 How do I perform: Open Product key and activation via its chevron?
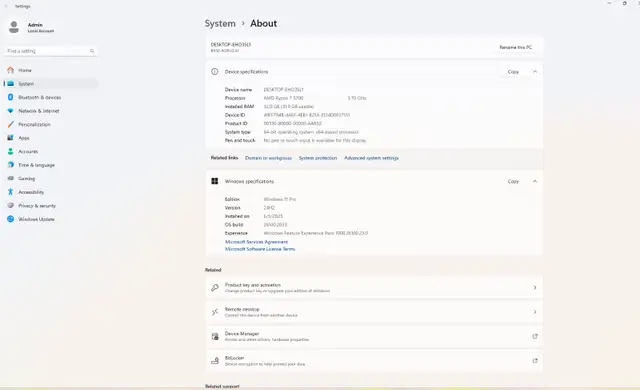click(535, 288)
